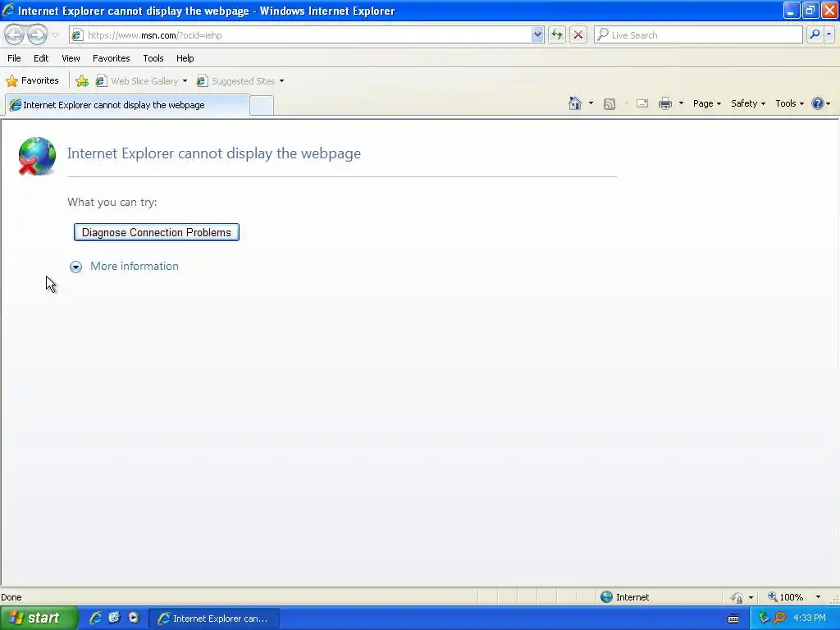Expand More information arrow icon
Screen dimensions: 840x630
click(76, 267)
